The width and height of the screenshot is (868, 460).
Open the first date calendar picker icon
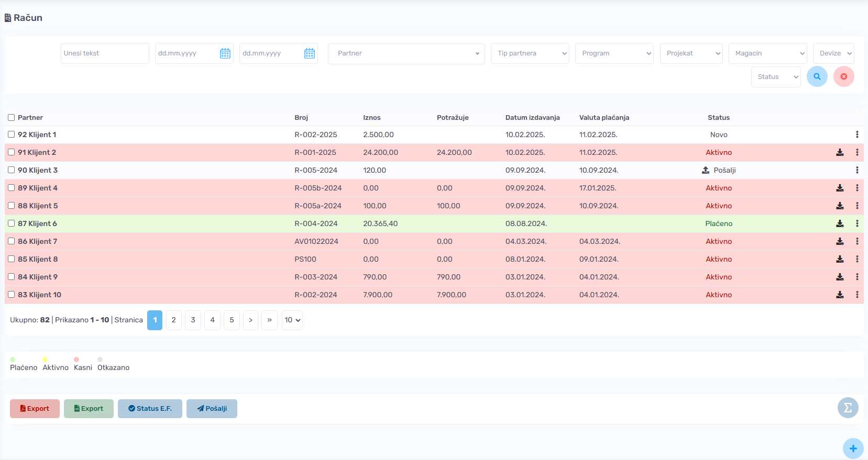(225, 53)
